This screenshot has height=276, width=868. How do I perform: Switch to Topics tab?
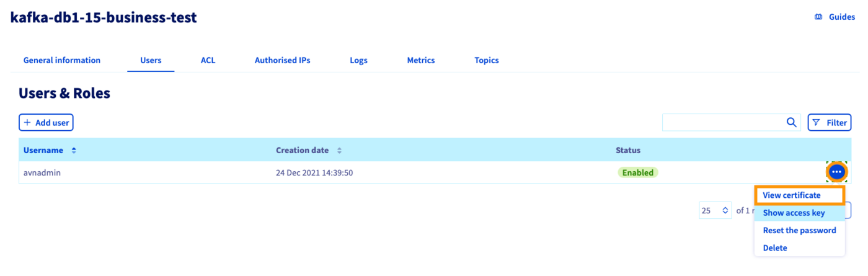point(487,60)
